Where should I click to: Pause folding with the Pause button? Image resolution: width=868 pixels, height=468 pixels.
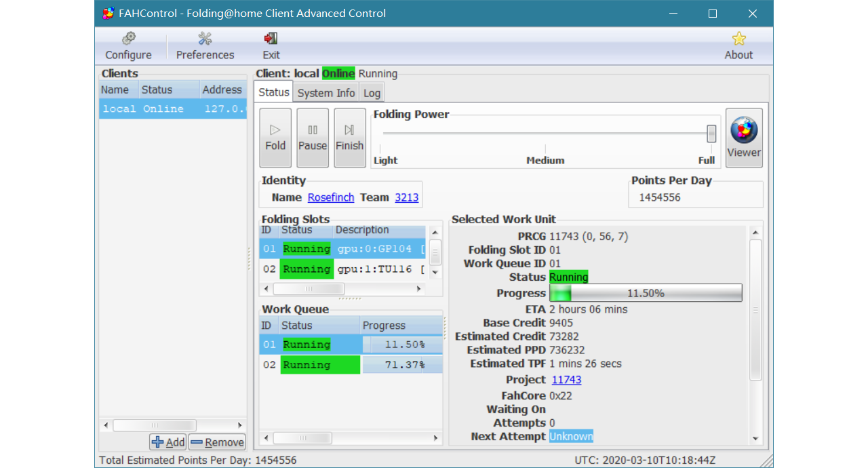tap(313, 138)
